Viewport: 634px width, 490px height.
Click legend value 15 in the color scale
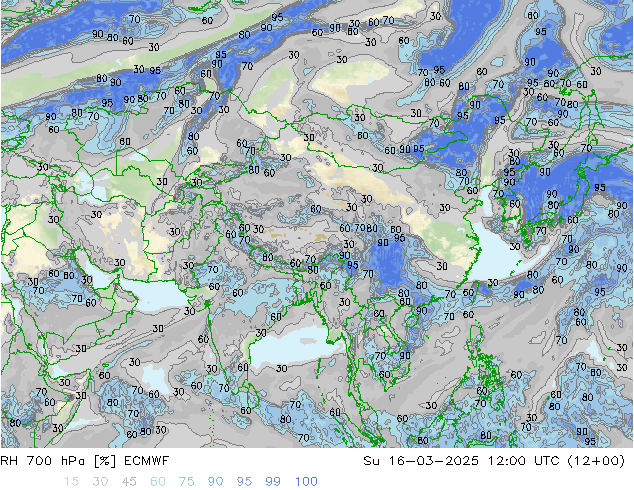[71, 482]
